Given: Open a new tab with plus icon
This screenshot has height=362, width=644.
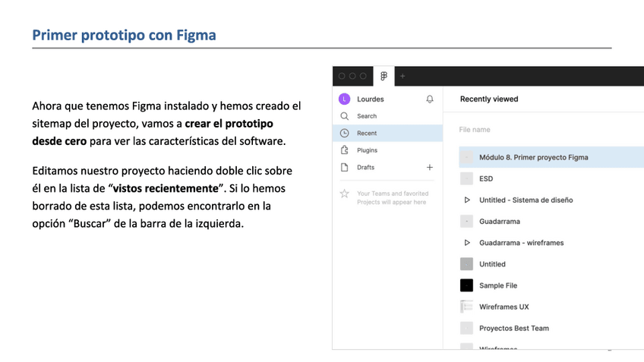Looking at the screenshot, I should click(x=402, y=76).
